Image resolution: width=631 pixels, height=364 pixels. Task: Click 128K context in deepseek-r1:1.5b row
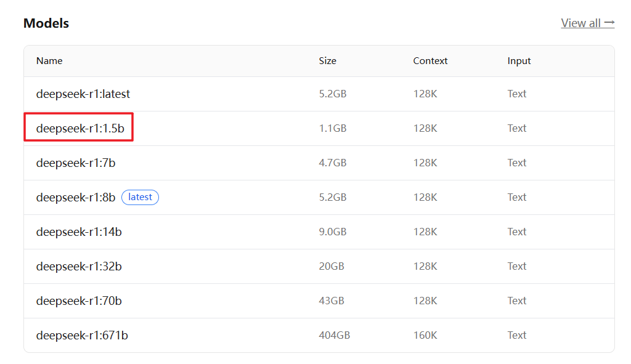[425, 128]
